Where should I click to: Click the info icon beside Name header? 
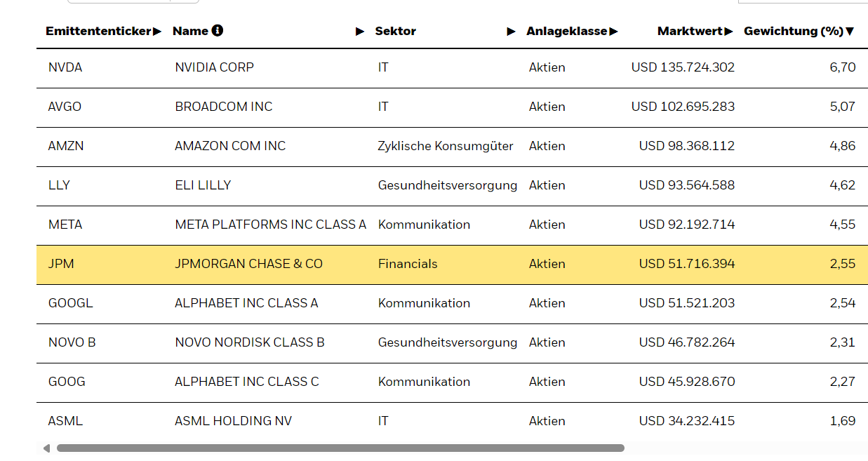218,30
